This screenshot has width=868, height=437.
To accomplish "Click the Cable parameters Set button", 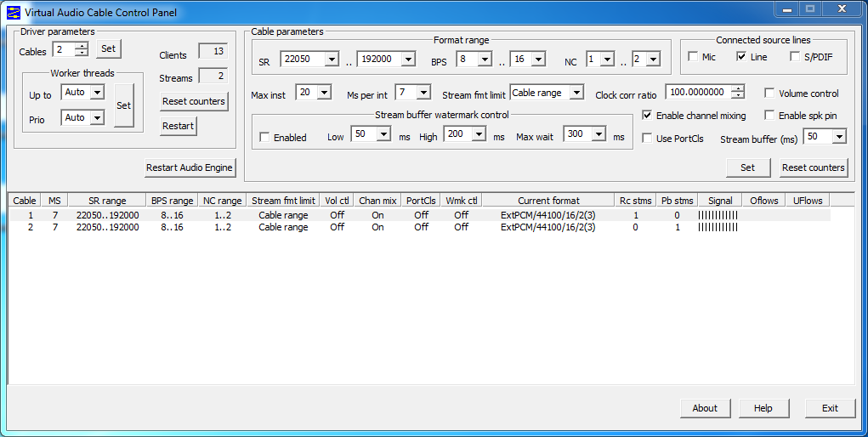I will tap(748, 167).
